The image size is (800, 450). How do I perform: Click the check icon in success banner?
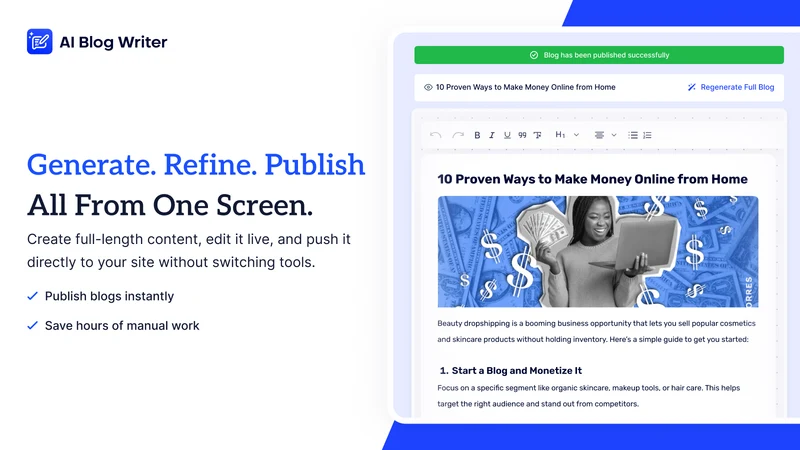(x=534, y=55)
